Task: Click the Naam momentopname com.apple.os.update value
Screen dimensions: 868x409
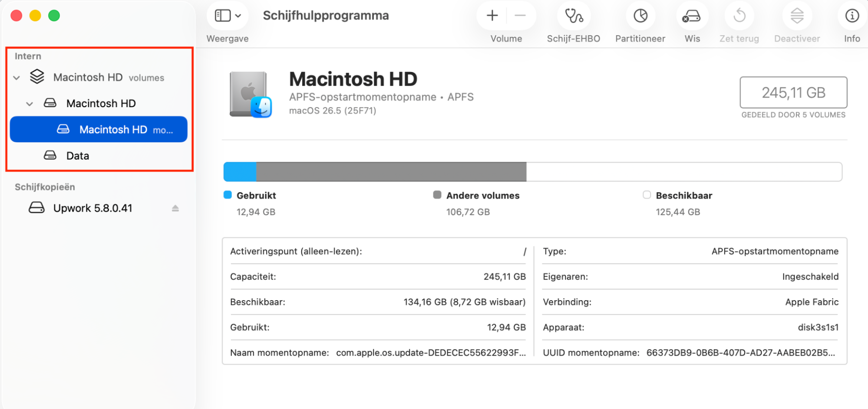Action: point(431,353)
